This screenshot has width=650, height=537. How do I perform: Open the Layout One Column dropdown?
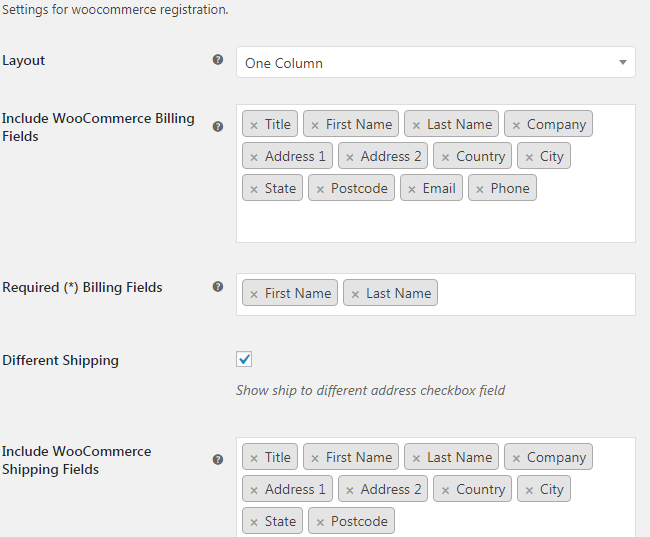point(436,62)
